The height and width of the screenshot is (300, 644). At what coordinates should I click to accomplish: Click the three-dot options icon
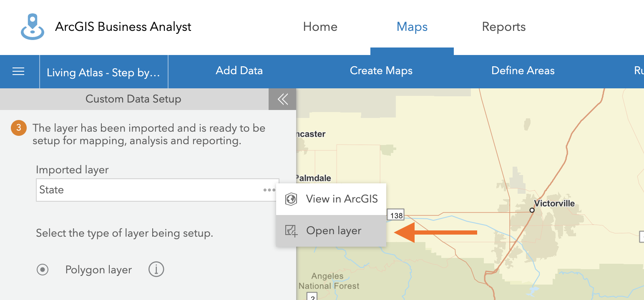point(269,190)
